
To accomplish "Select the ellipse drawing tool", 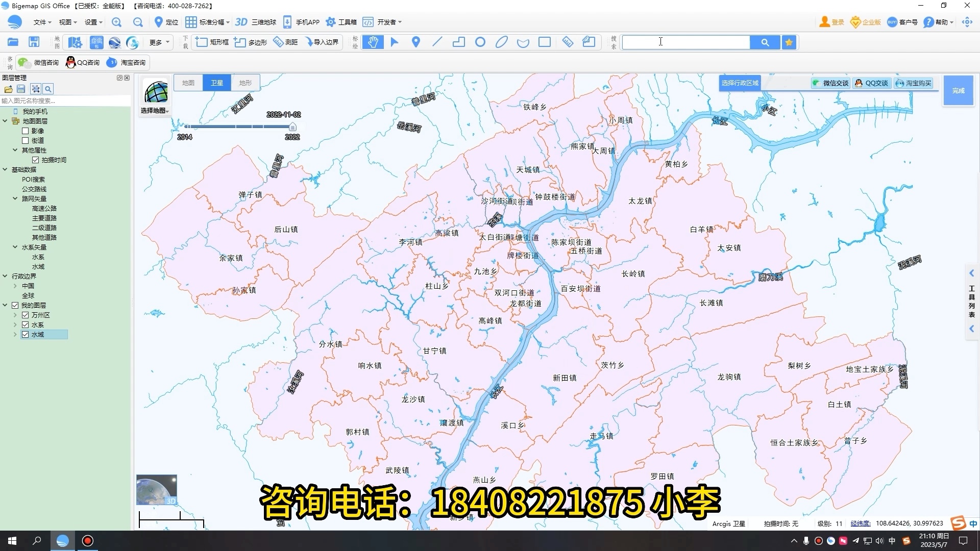I will (502, 42).
